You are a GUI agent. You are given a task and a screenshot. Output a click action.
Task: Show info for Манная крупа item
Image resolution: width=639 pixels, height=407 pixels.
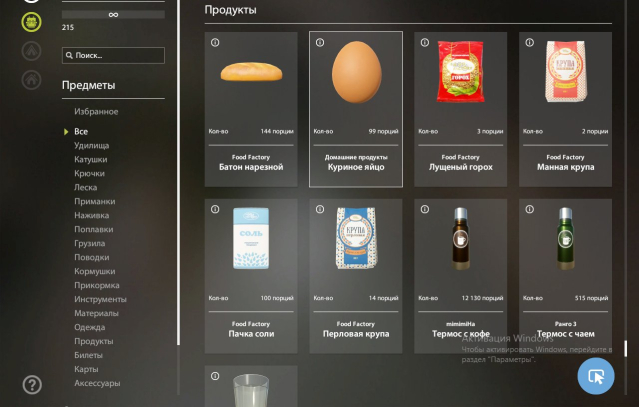click(x=529, y=42)
